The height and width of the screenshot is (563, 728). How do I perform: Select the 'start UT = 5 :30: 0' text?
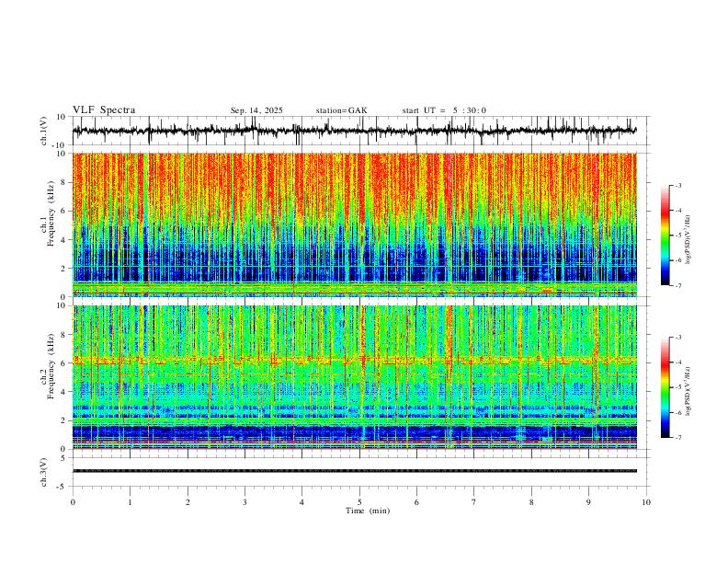click(444, 110)
